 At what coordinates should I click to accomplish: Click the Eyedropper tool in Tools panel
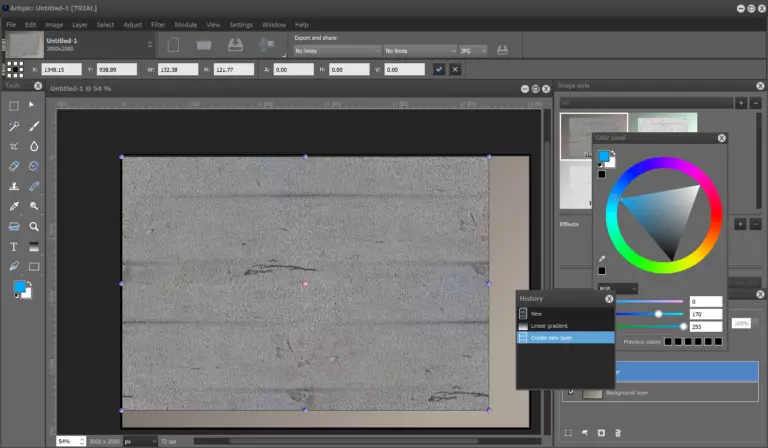point(14,206)
